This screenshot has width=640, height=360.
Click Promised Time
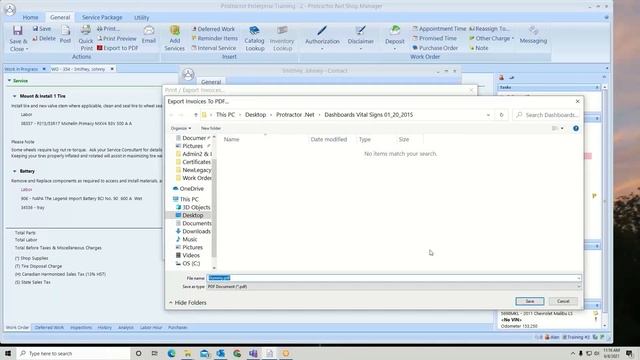[x=434, y=38]
